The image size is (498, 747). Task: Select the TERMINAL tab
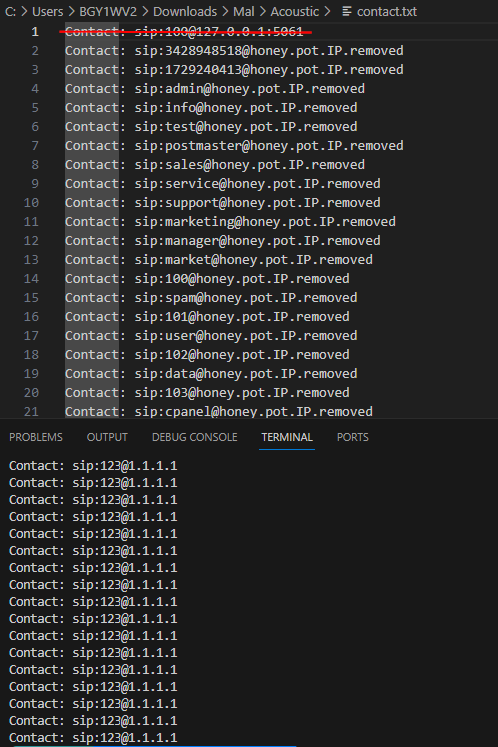[x=287, y=437]
